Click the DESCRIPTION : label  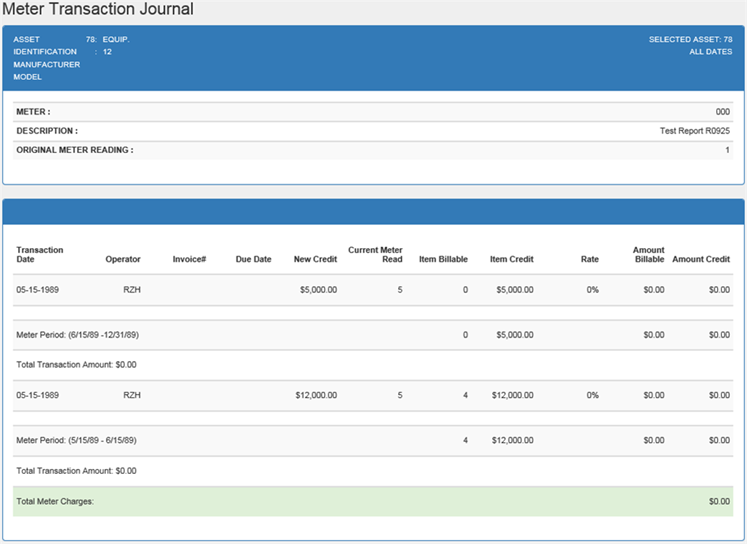click(47, 131)
